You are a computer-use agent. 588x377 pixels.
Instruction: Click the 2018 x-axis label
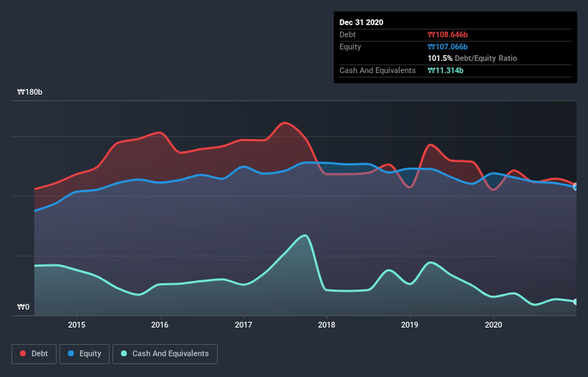[x=327, y=325]
